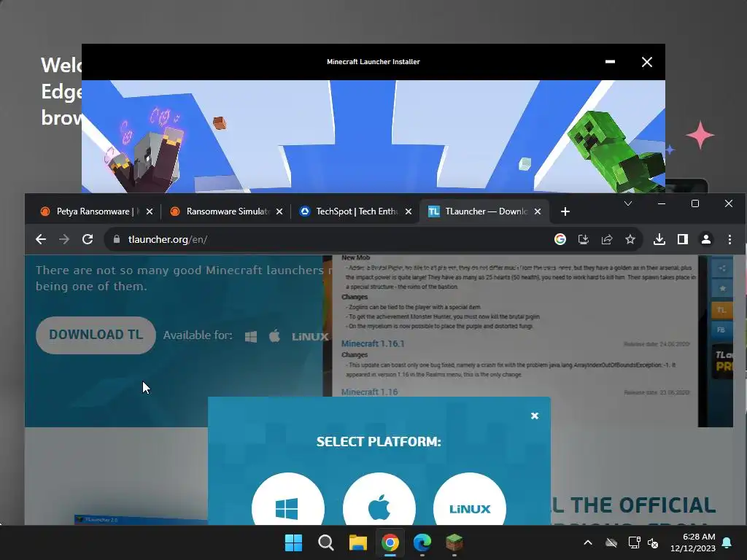Viewport: 747px width, 560px height.
Task: Bookmark this page with the star icon
Action: click(630, 239)
